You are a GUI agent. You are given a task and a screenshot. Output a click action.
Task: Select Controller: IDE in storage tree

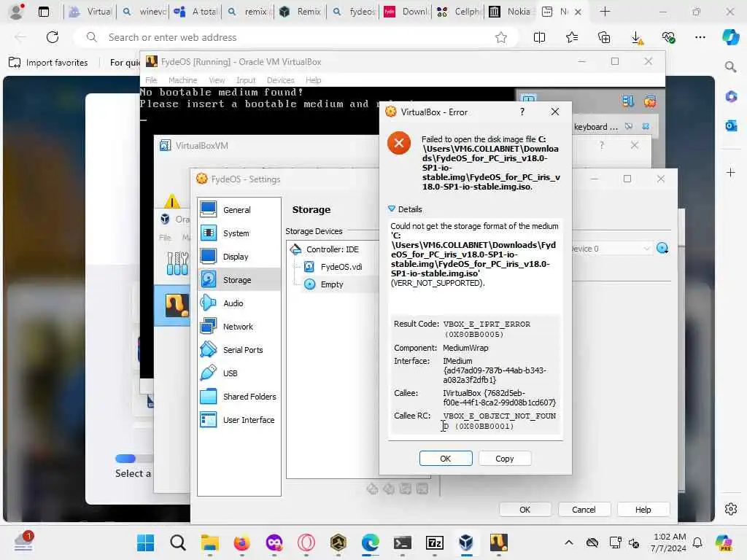point(332,249)
